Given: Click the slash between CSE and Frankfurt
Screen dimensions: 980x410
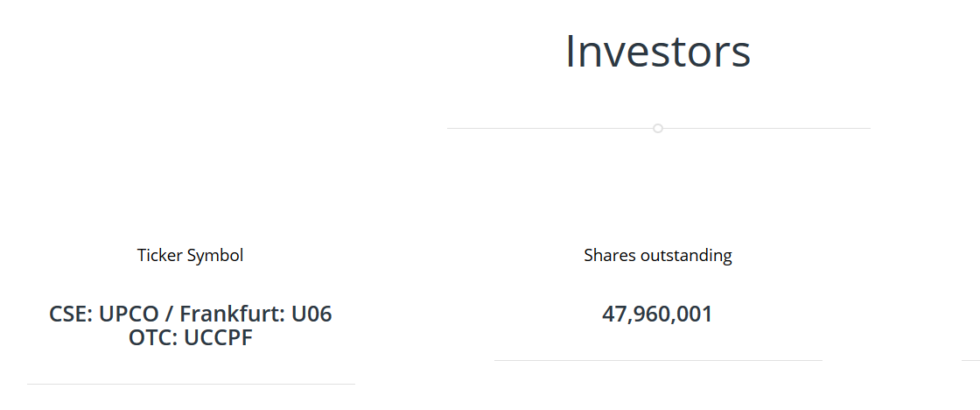Looking at the screenshot, I should click(171, 314).
